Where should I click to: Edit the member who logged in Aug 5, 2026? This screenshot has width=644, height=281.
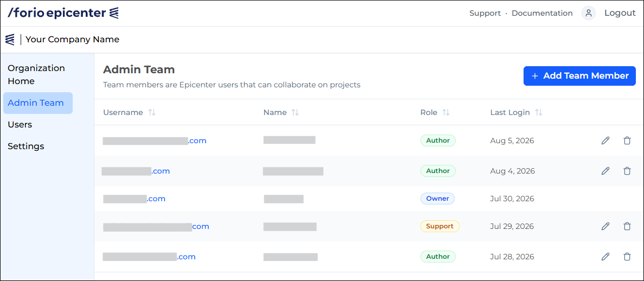(x=605, y=140)
